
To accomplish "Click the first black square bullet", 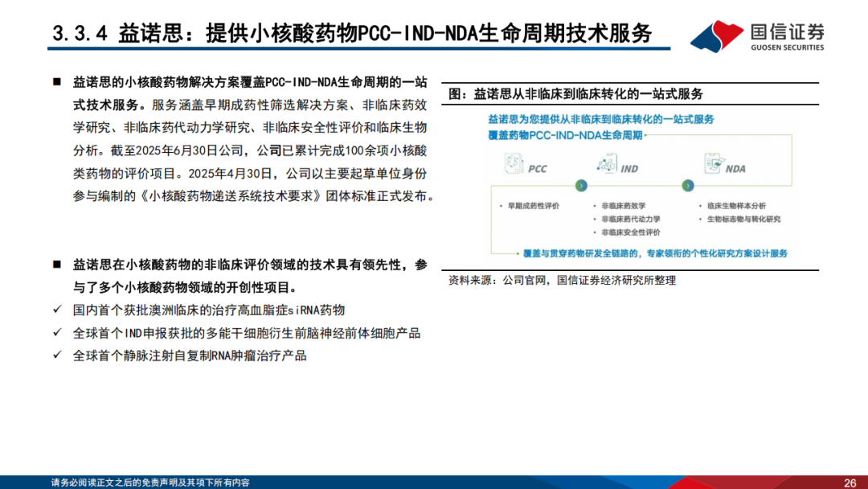I will [x=56, y=82].
